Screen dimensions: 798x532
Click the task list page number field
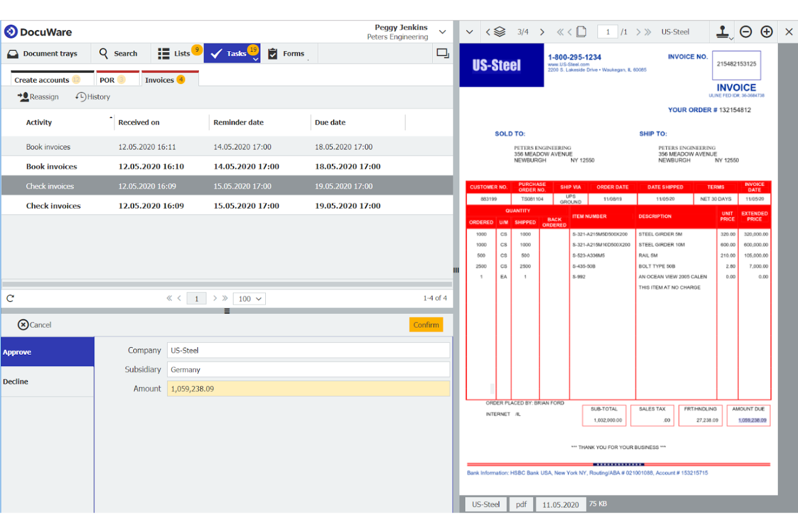[197, 299]
